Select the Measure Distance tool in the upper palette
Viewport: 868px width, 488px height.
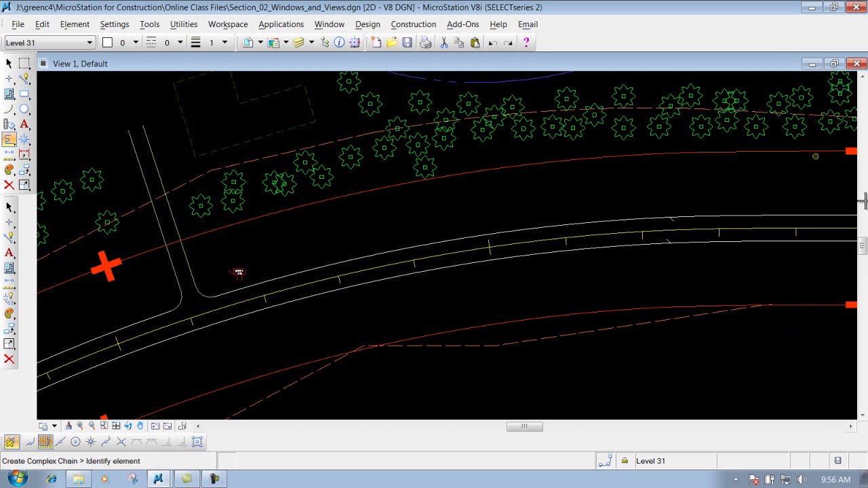coord(9,155)
